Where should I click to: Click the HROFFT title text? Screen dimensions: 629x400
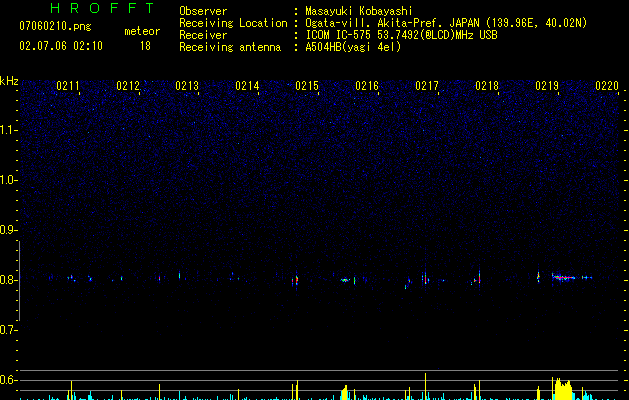102,8
